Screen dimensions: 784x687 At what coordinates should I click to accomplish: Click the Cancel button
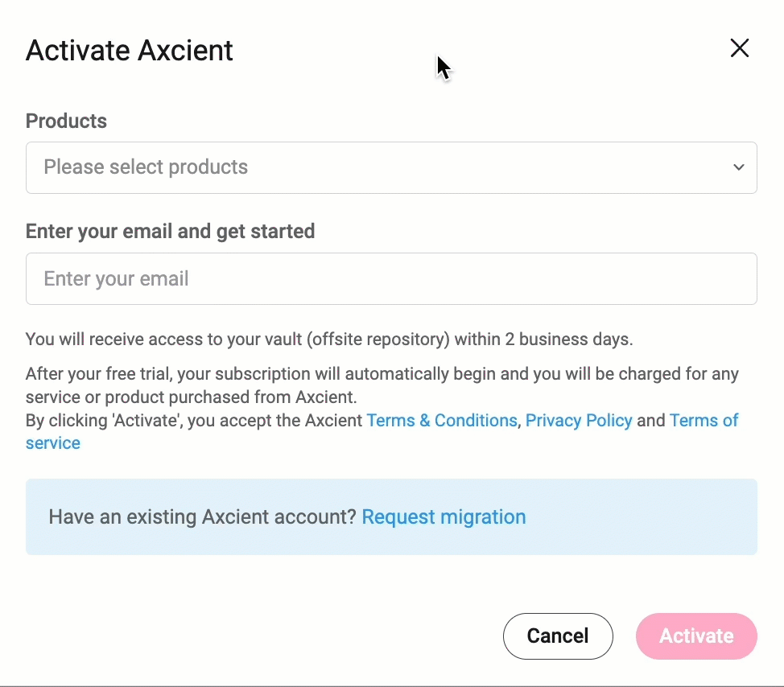pyautogui.click(x=558, y=636)
